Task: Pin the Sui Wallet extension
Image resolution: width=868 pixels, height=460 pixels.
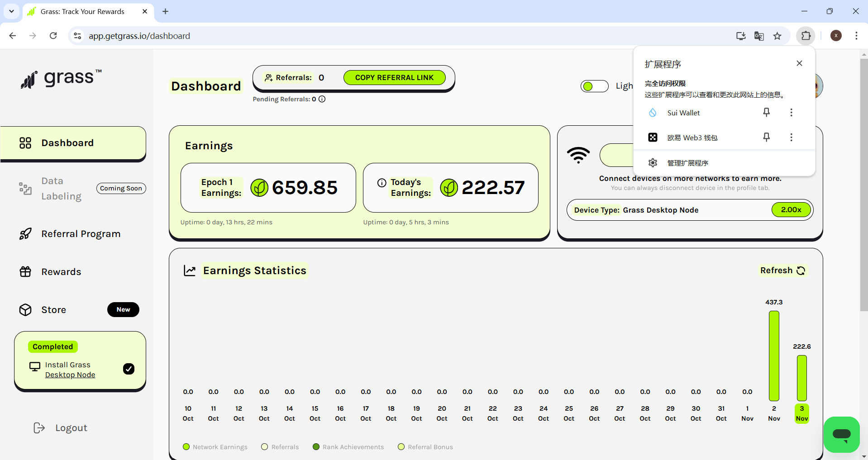Action: point(767,112)
